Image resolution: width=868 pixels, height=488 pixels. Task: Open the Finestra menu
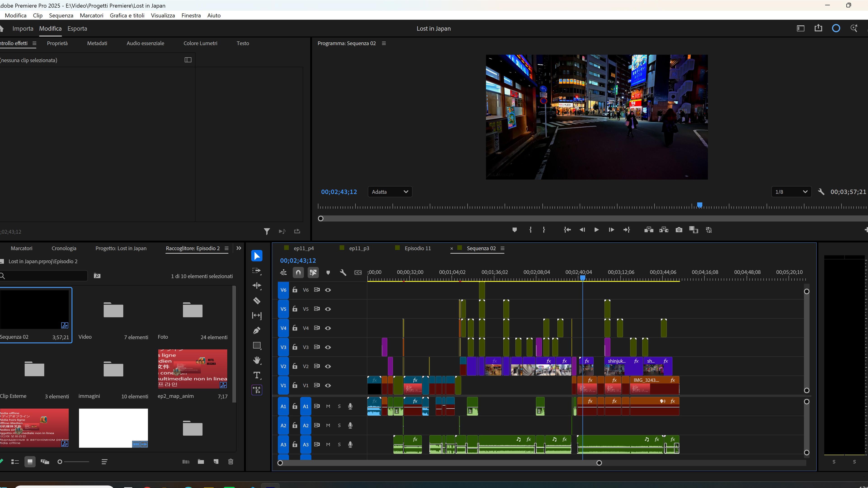[x=191, y=16]
